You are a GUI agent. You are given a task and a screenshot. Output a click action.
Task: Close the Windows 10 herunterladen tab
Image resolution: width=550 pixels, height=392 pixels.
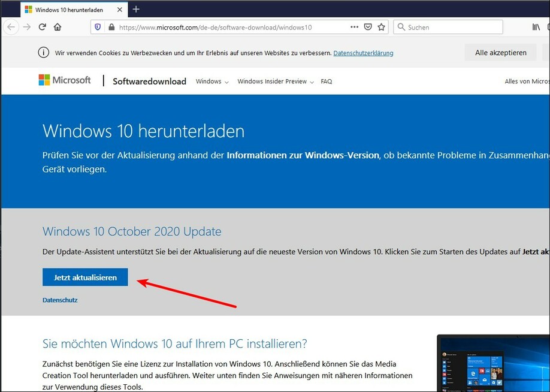point(120,10)
